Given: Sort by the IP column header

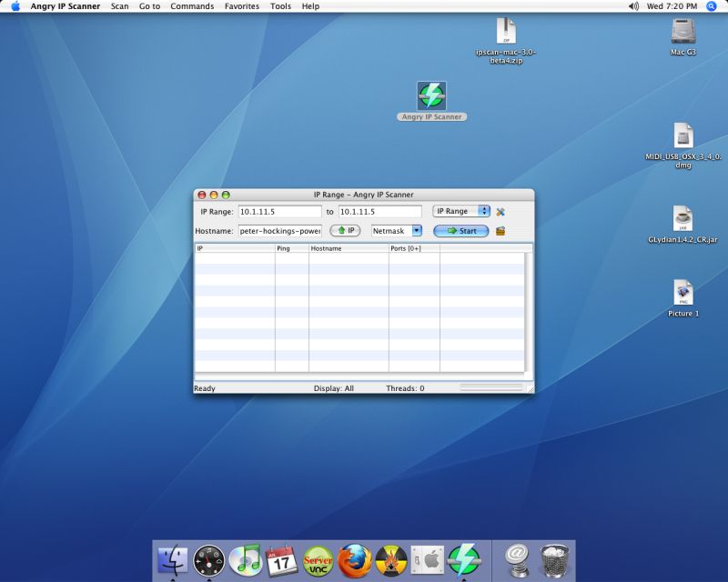Looking at the screenshot, I should (x=235, y=248).
